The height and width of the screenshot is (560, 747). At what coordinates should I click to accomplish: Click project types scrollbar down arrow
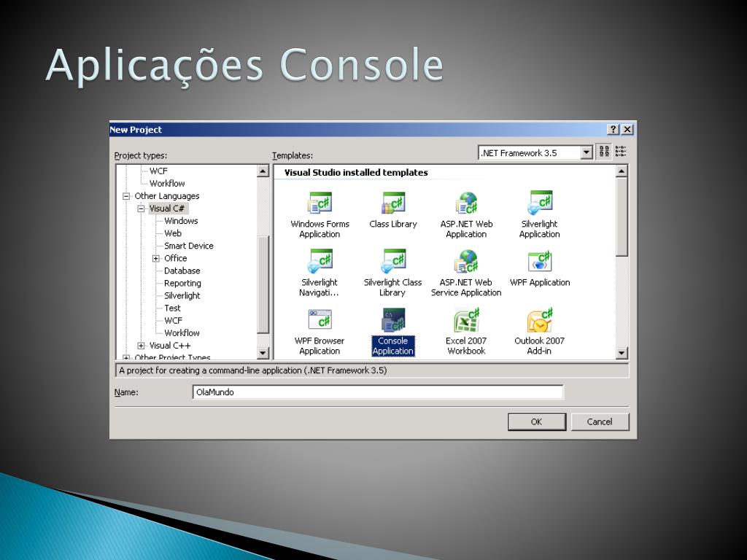[x=263, y=353]
